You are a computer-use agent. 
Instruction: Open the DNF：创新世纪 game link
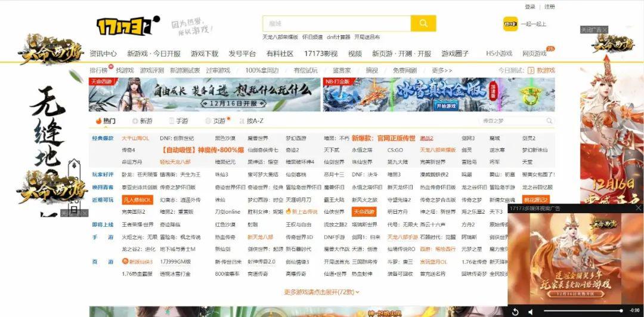point(177,138)
